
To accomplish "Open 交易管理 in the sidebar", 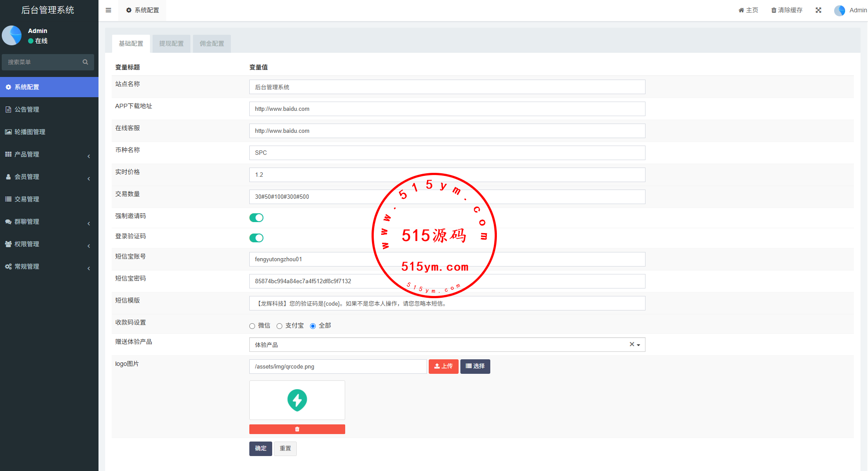I will click(x=27, y=199).
